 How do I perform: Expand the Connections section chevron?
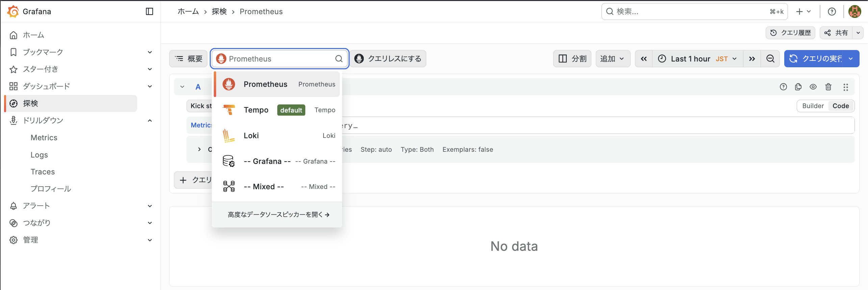point(150,223)
